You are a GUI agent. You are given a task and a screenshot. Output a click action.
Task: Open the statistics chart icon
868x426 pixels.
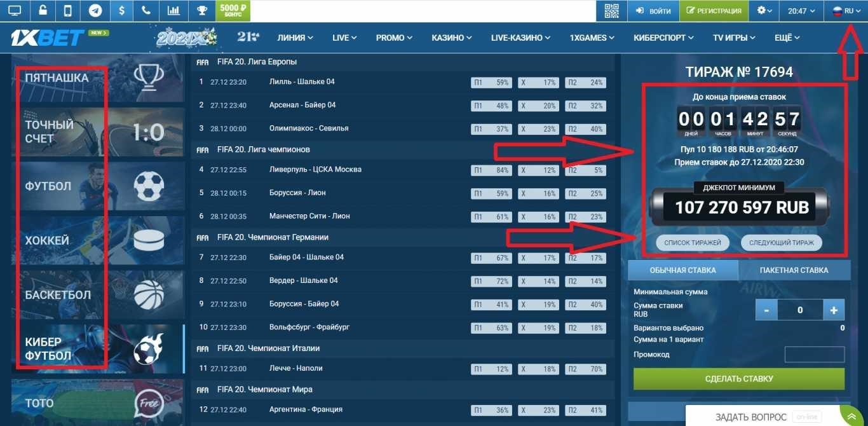173,11
